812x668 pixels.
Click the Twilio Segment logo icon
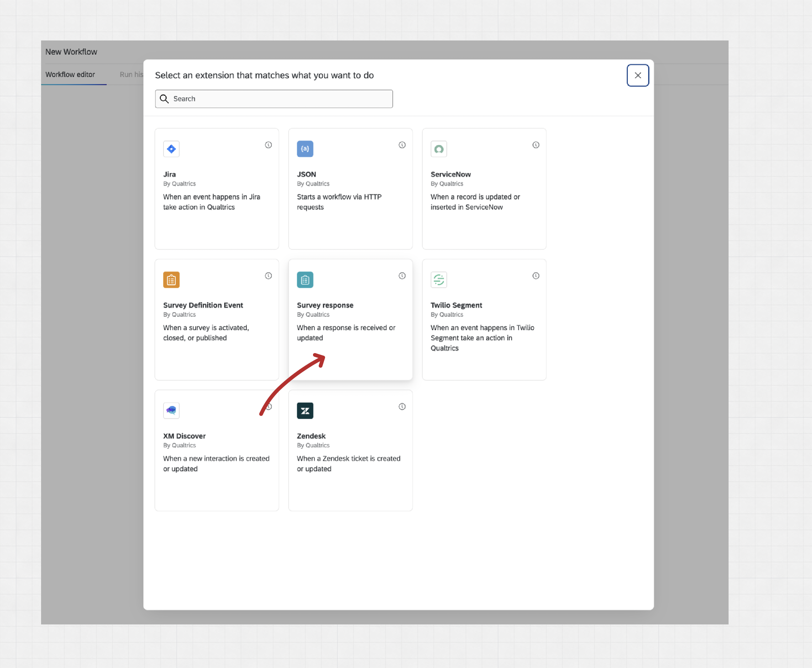click(x=439, y=280)
